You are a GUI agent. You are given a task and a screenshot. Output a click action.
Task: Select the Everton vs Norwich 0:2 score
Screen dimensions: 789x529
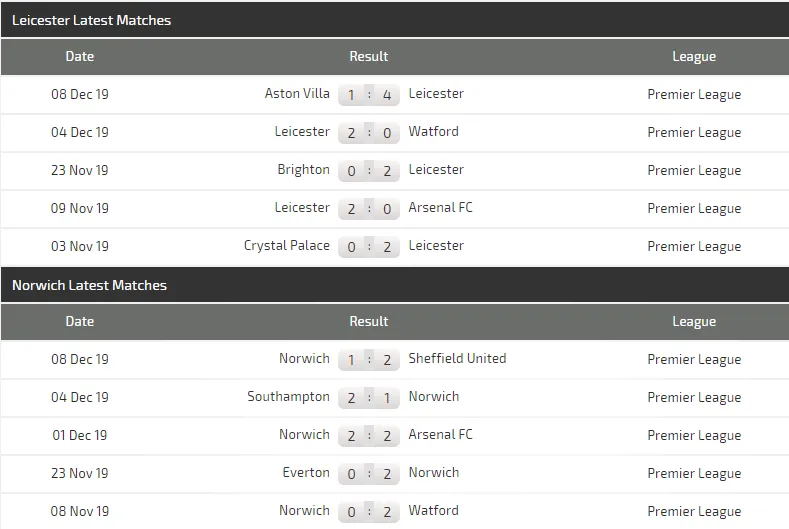(x=369, y=474)
